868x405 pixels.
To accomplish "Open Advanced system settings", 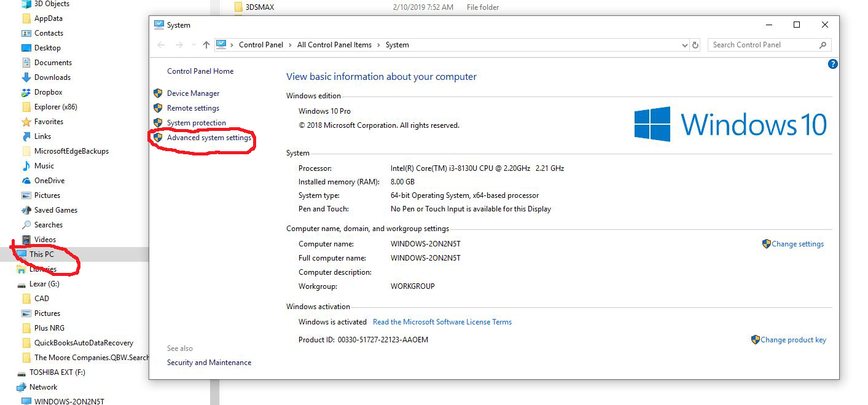I will (x=209, y=138).
